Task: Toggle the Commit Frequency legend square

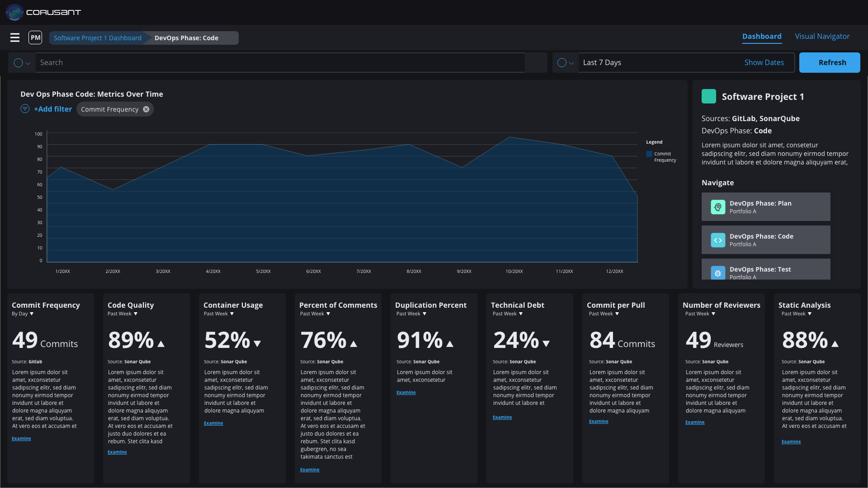Action: [649, 154]
